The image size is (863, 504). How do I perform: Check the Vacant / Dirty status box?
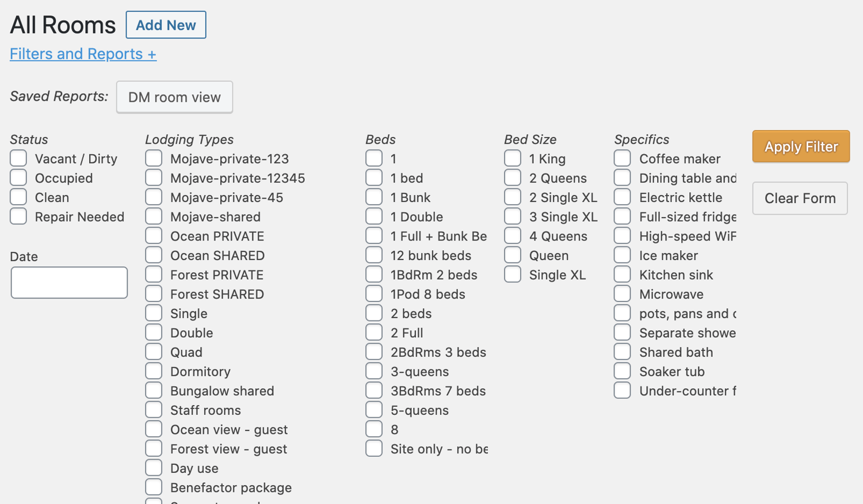(x=18, y=158)
